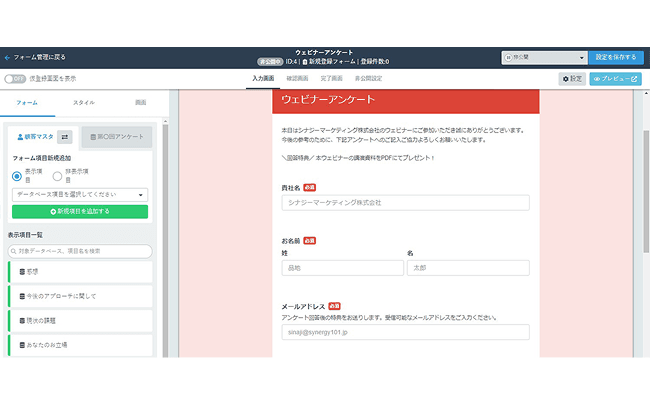
Task: Expand the 今後のアプローチに関して item
Action: [80, 296]
